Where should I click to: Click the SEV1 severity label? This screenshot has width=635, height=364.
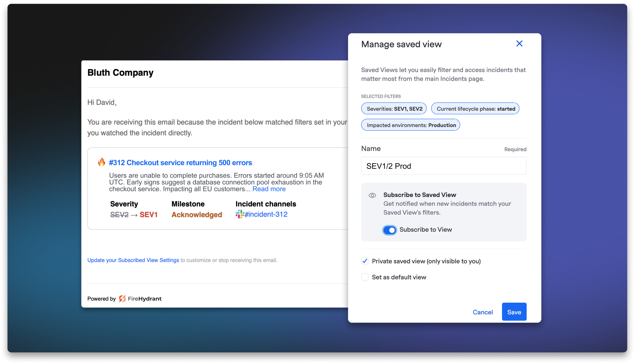click(x=148, y=215)
